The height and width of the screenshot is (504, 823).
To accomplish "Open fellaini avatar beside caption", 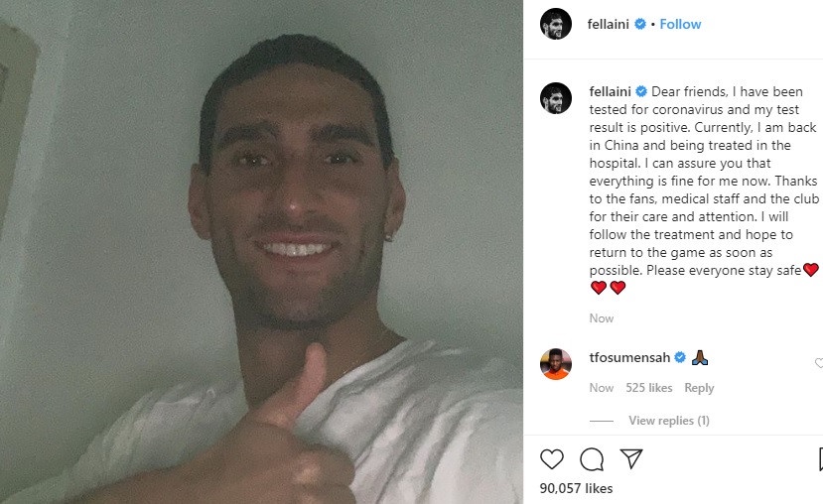I will tap(556, 98).
